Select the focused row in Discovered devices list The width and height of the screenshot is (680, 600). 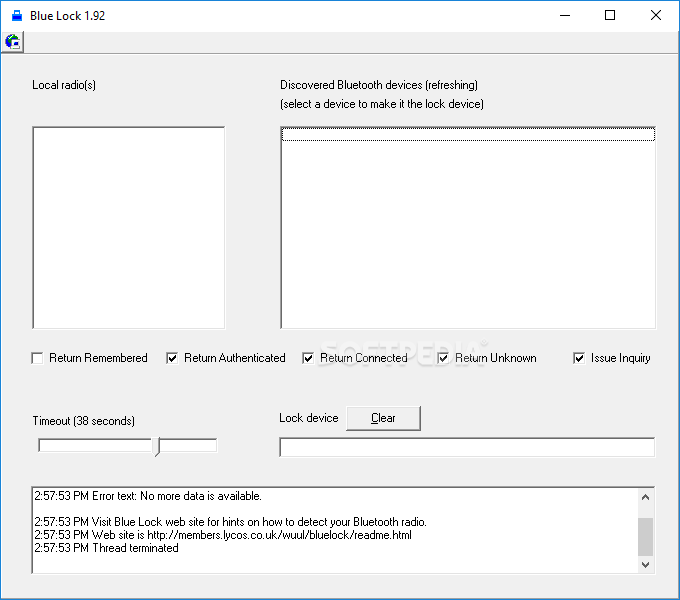[468, 134]
